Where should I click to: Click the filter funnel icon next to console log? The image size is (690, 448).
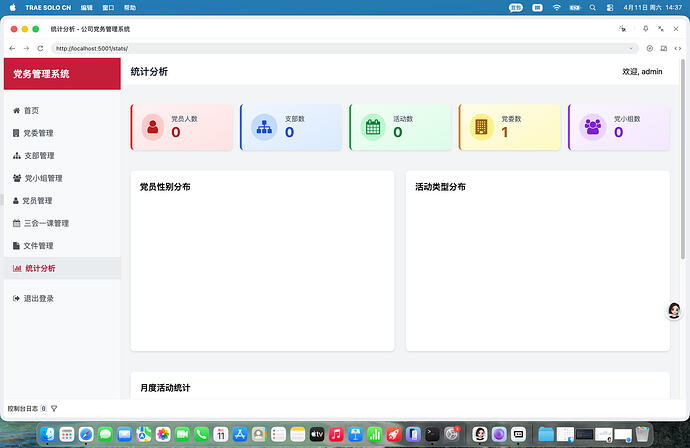pyautogui.click(x=54, y=408)
